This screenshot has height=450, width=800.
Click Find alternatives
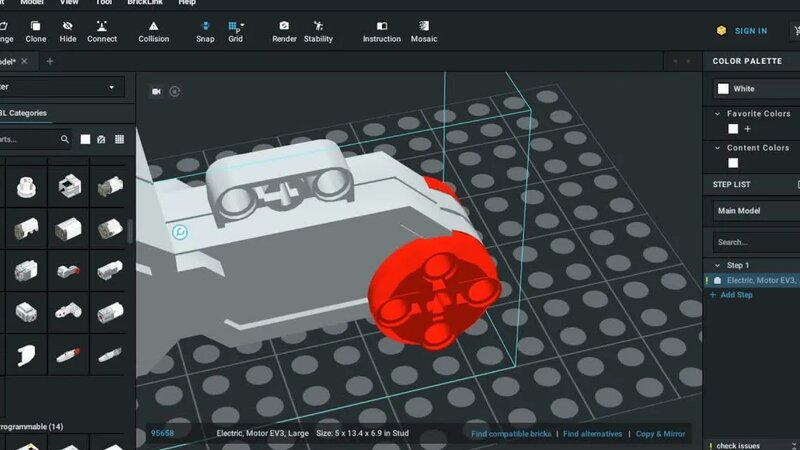[592, 434]
